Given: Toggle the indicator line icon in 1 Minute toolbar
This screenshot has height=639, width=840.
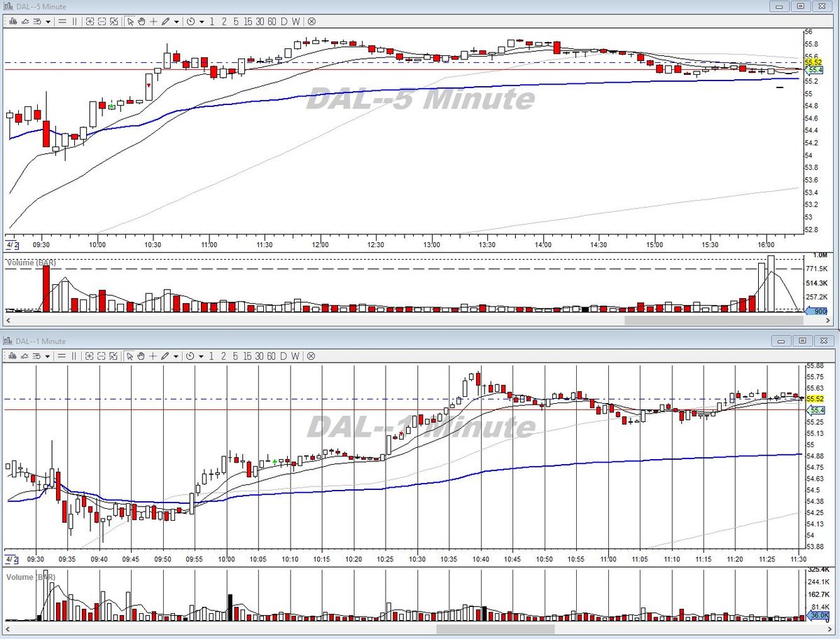Looking at the screenshot, I should [24, 356].
